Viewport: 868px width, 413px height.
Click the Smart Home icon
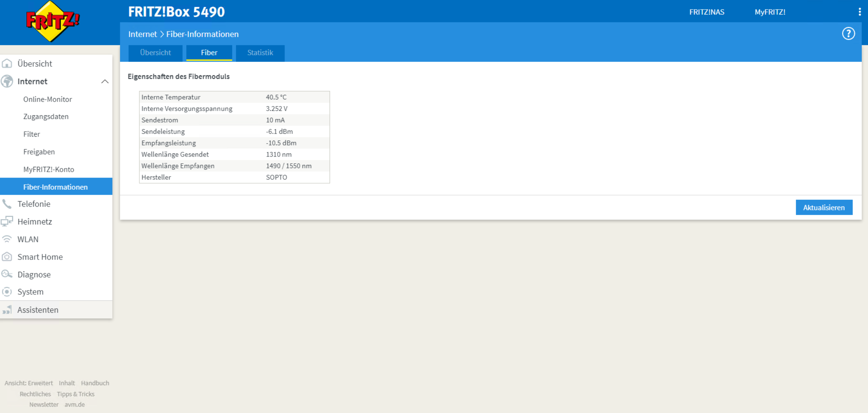(x=7, y=257)
